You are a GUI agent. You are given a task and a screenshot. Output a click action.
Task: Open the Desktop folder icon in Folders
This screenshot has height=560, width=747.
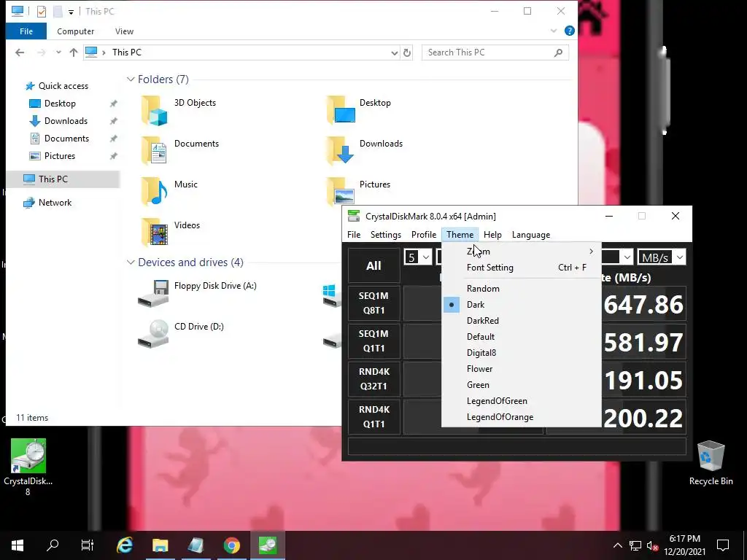pyautogui.click(x=341, y=110)
